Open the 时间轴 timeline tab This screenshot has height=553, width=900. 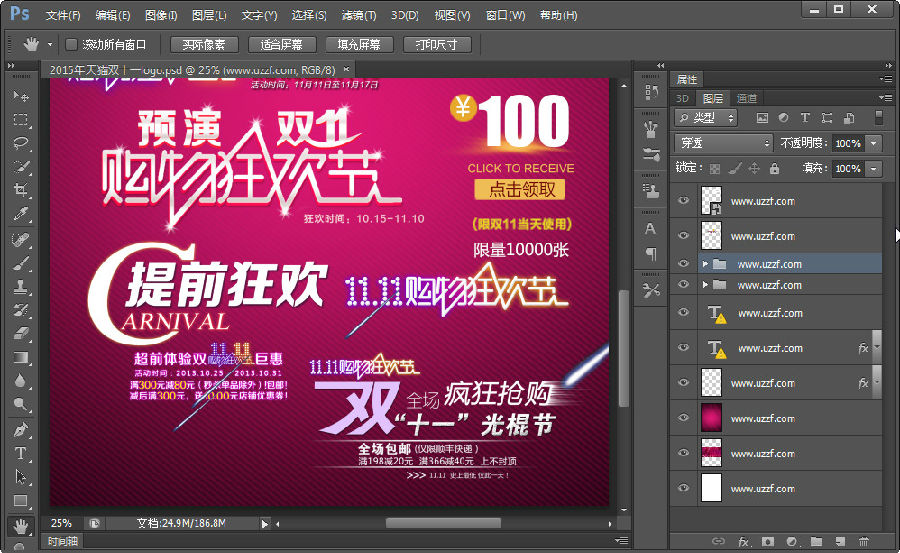(63, 541)
